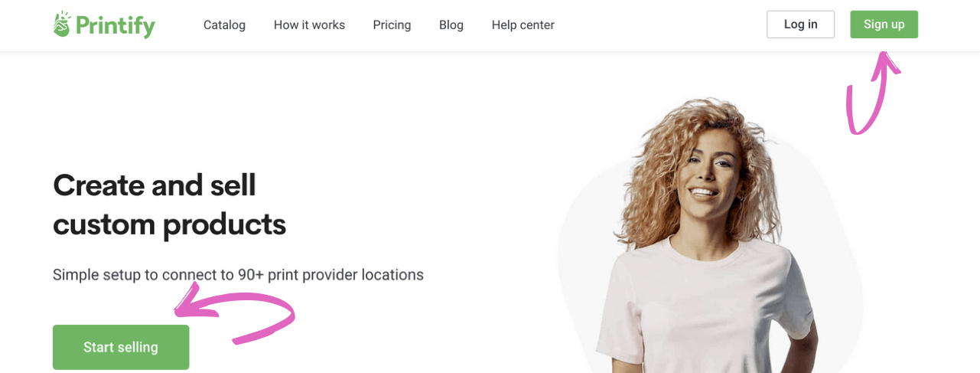Click the pink arrow pointing to Sign up
The width and height of the screenshot is (980, 373).
pos(872,93)
